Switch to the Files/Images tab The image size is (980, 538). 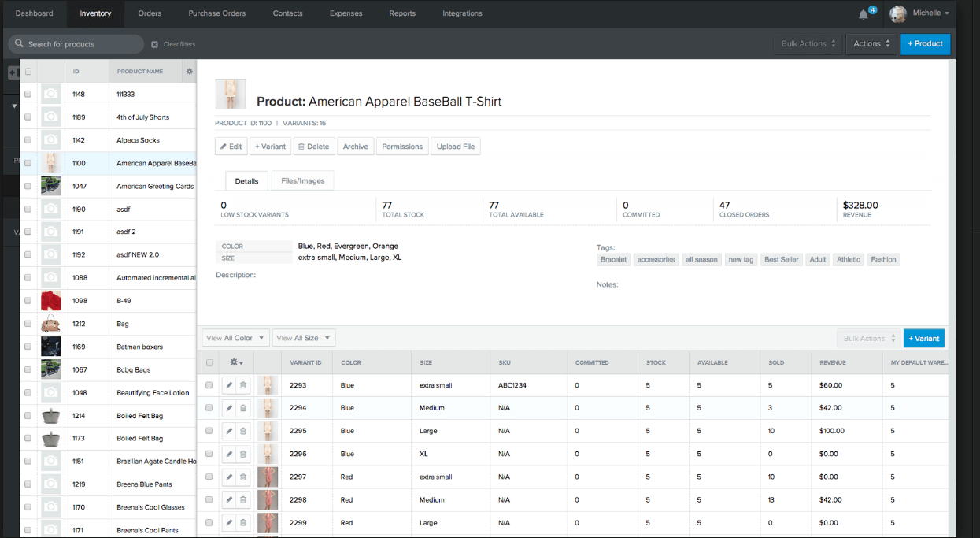pyautogui.click(x=303, y=180)
